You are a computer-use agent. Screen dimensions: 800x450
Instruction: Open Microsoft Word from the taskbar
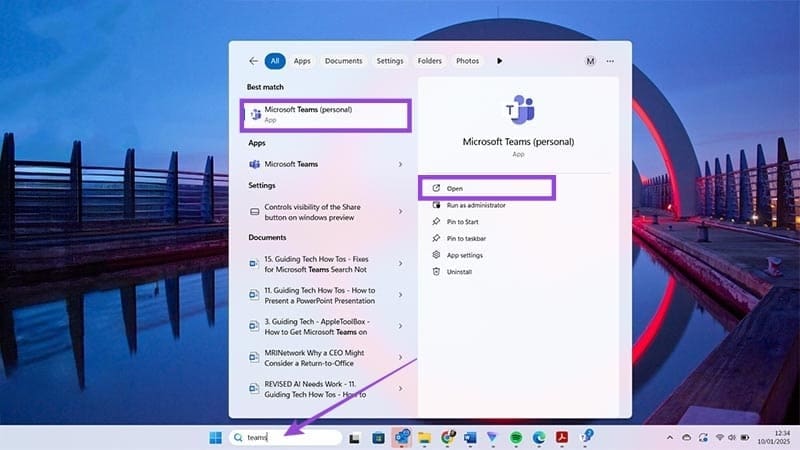470,438
